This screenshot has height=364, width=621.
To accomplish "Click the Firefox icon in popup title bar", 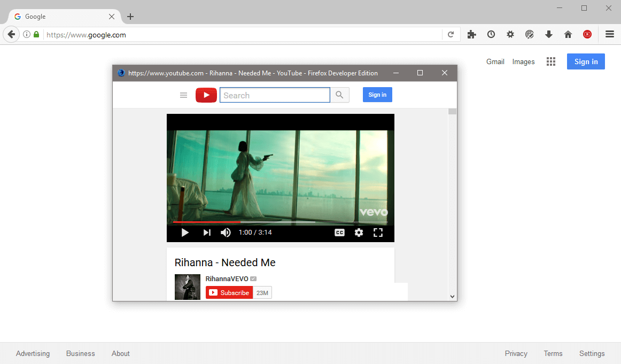I will click(x=121, y=73).
